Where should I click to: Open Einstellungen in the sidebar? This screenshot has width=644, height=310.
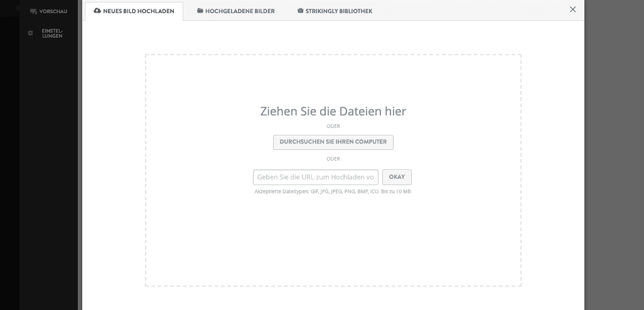click(x=46, y=33)
